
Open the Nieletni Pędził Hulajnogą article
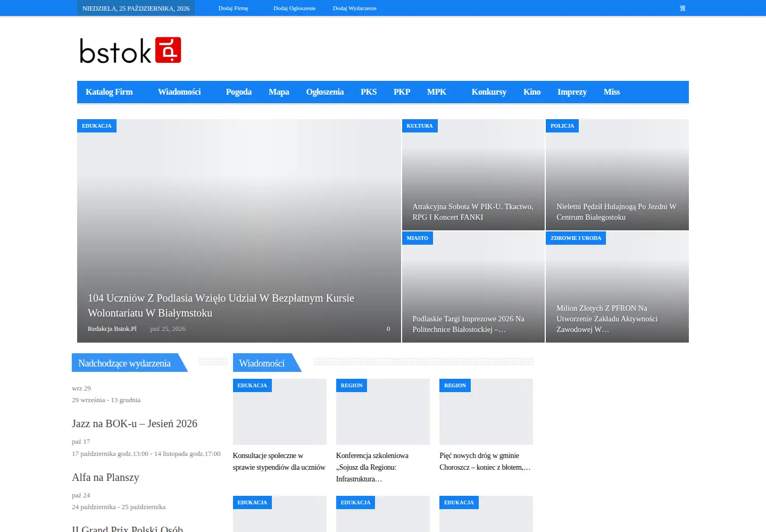[617, 212]
